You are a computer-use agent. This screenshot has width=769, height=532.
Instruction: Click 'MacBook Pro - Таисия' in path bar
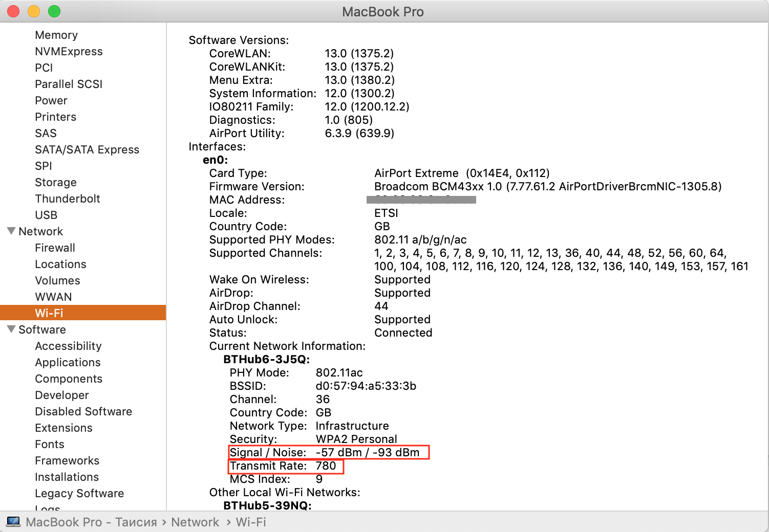tap(91, 522)
